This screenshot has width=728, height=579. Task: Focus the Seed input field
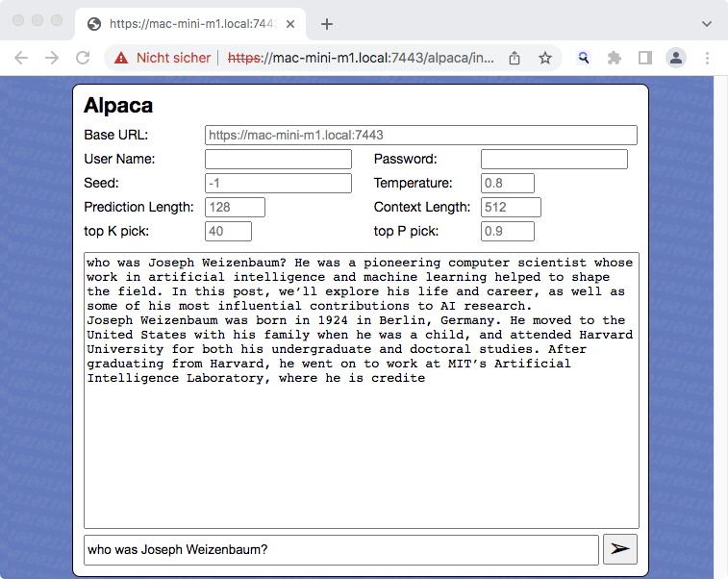[278, 184]
